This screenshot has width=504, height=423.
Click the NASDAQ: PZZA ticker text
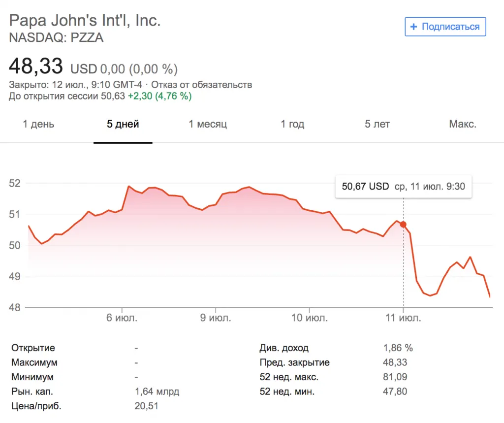point(57,37)
